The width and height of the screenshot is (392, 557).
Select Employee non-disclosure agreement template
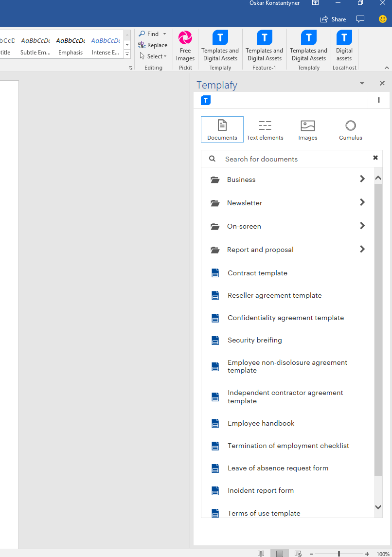pyautogui.click(x=287, y=366)
